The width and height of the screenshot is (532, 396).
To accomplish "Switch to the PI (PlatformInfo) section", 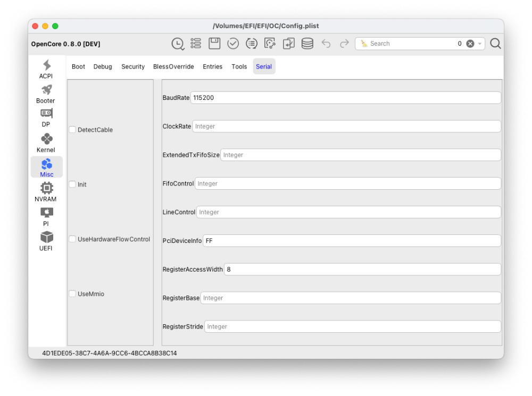I will 46,216.
